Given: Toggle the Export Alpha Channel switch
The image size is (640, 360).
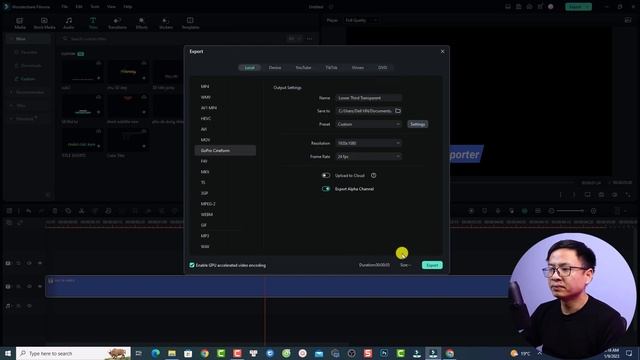Looking at the screenshot, I should click(x=326, y=189).
